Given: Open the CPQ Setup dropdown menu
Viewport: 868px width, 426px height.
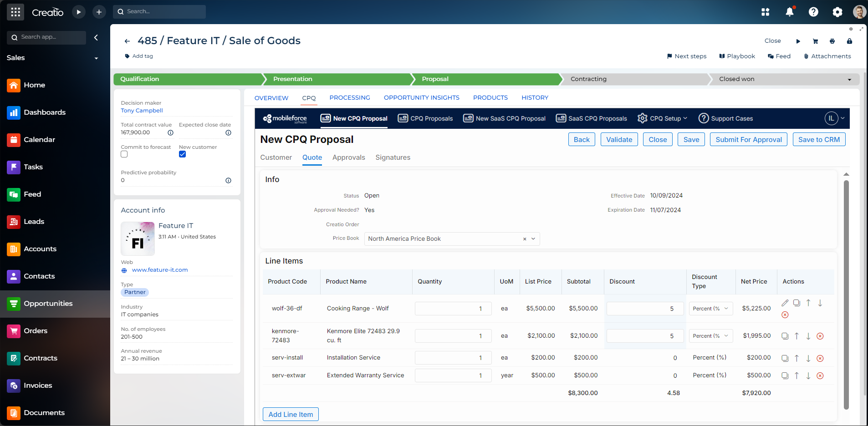Looking at the screenshot, I should [663, 118].
